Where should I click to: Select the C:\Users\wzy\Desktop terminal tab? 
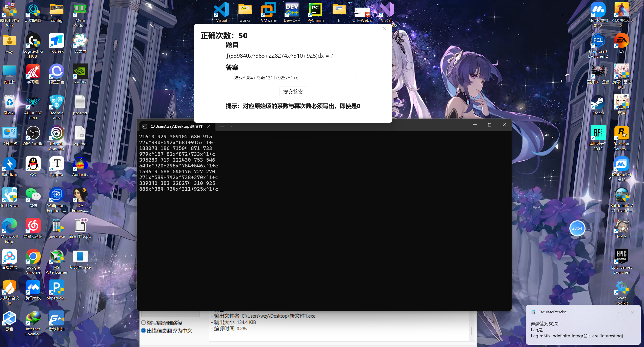[176, 126]
